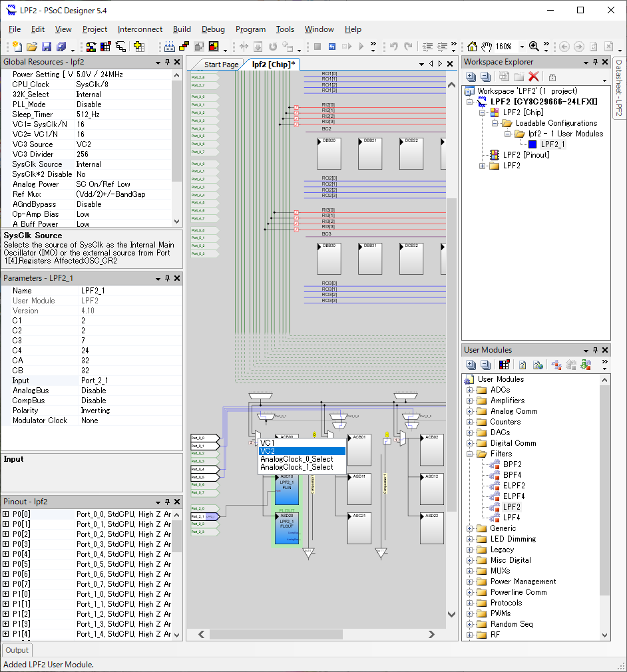Pin the Parameters panel with the pushpin

(167, 279)
